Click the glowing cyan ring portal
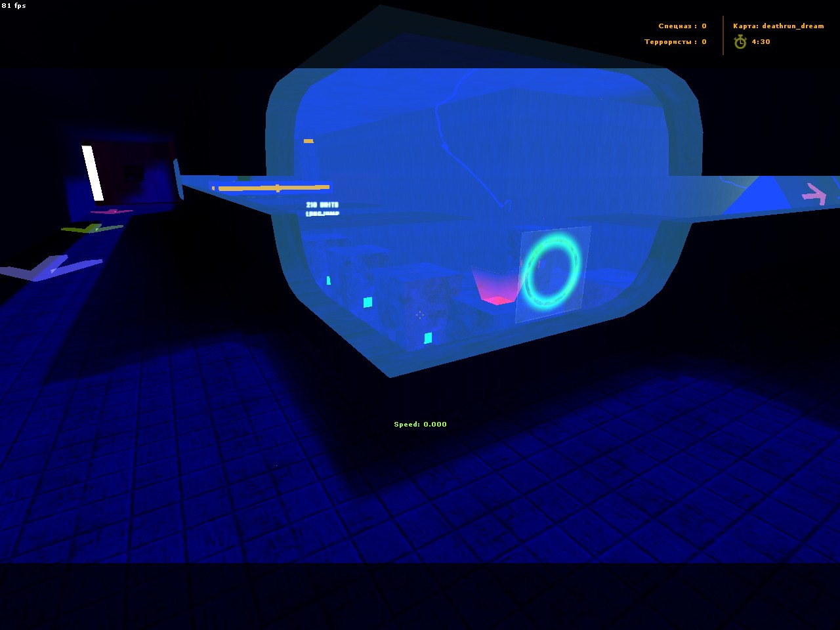The width and height of the screenshot is (840, 630). [552, 272]
